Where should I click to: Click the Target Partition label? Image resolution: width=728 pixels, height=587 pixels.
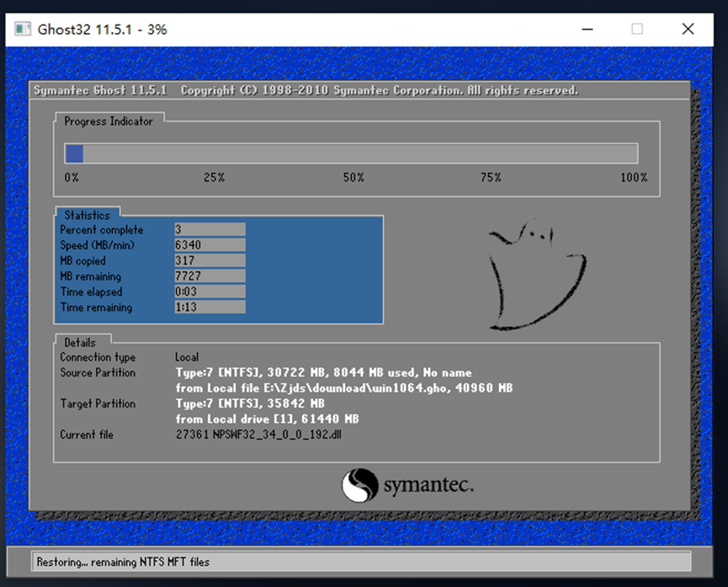98,403
